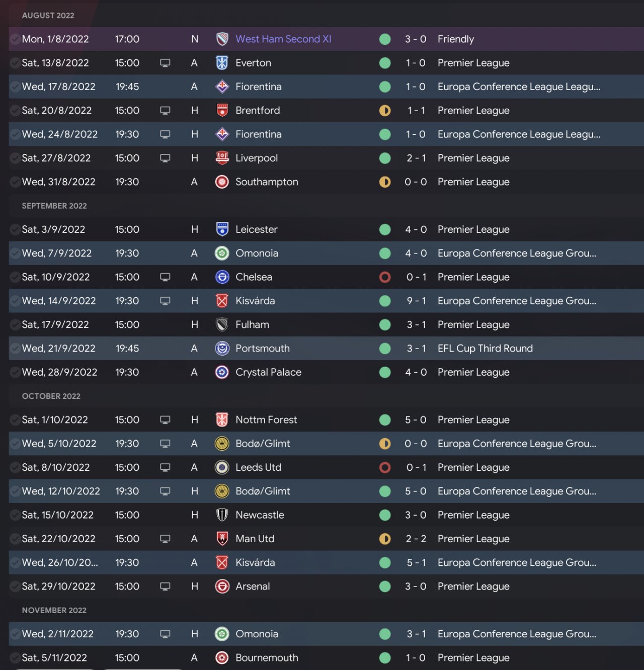
Task: Open the 9 - 1 Kisvárda result
Action: (x=416, y=301)
